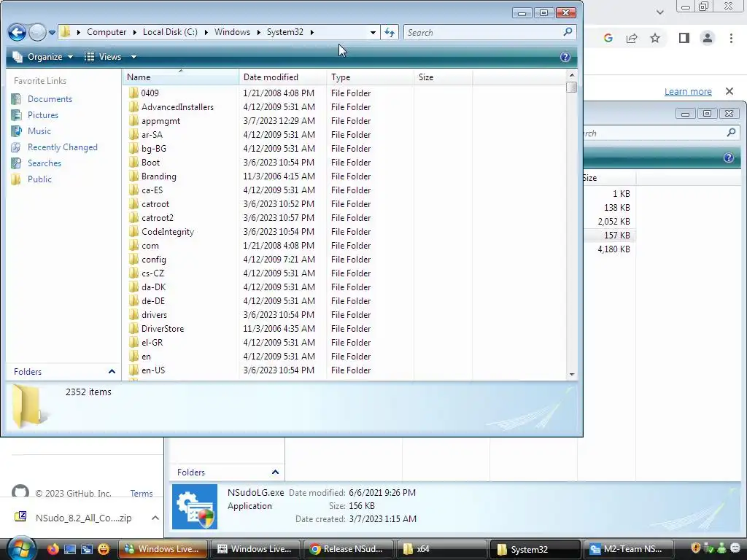
Task: Open the recent pages dropdown arrow
Action: [52, 33]
